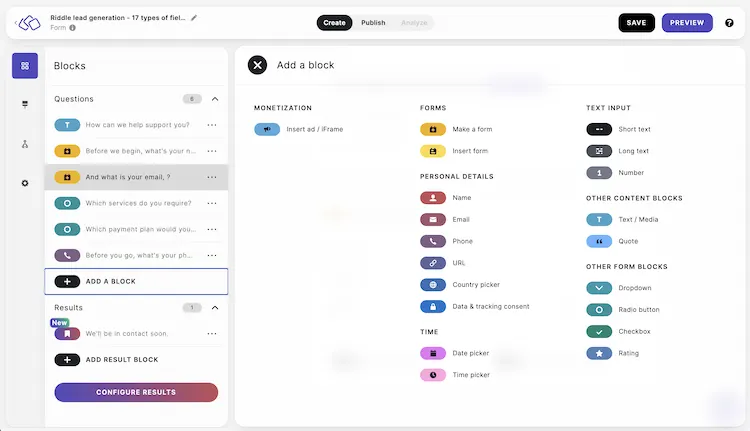Add the Insert ad / iFrame block
The width and height of the screenshot is (750, 431).
coord(298,129)
